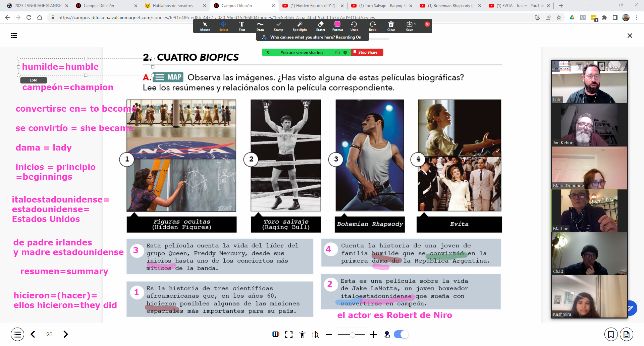Close the annotation toolbar
Viewport: 644px width, 346px height.
427,24
